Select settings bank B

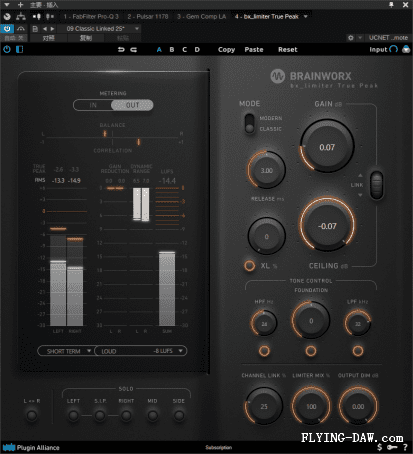tap(172, 50)
